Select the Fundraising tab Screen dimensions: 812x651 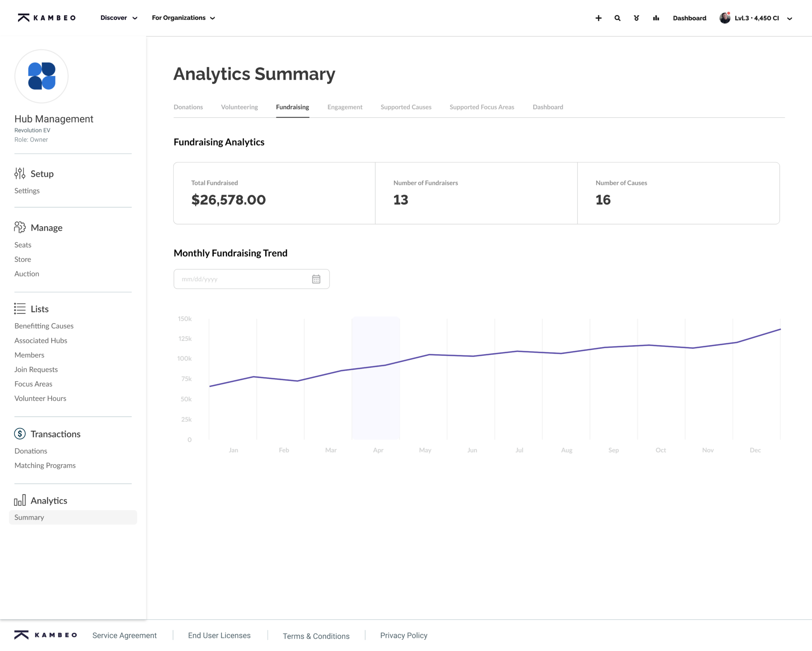pos(292,107)
